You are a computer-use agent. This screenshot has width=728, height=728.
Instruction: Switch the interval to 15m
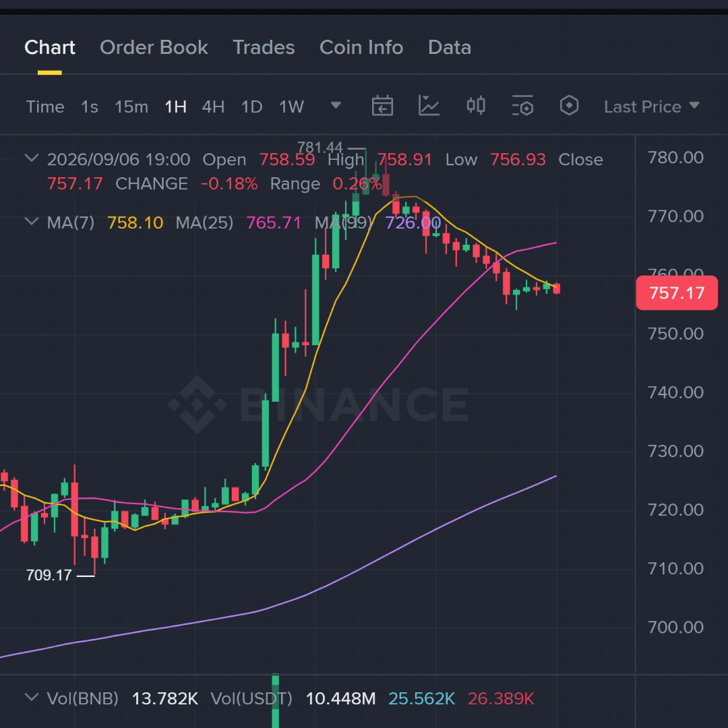pyautogui.click(x=131, y=107)
